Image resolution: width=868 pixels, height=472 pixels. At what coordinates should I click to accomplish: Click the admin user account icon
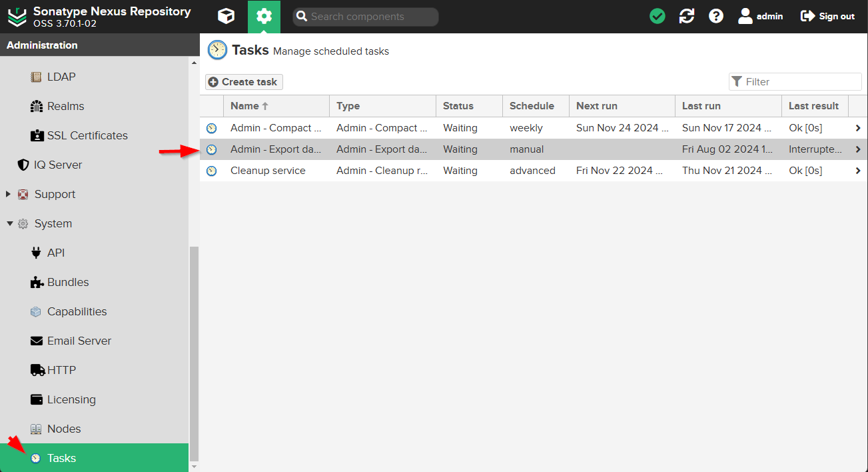(745, 17)
